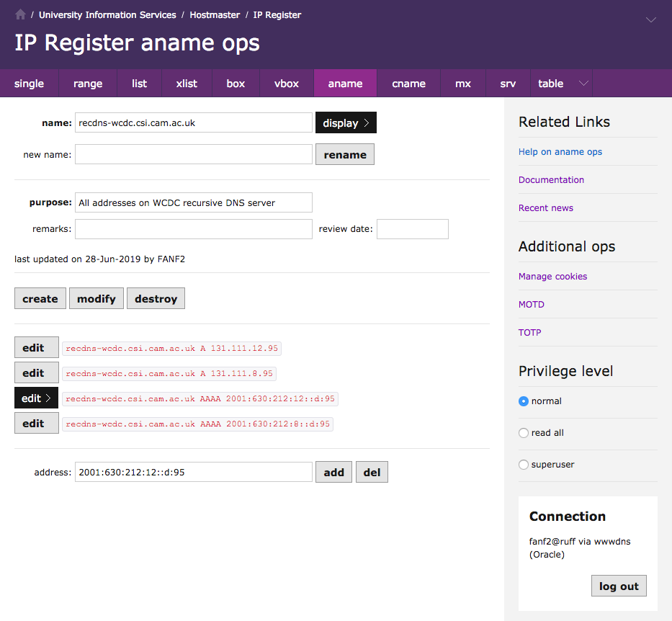Switch to the cname tab

point(408,84)
